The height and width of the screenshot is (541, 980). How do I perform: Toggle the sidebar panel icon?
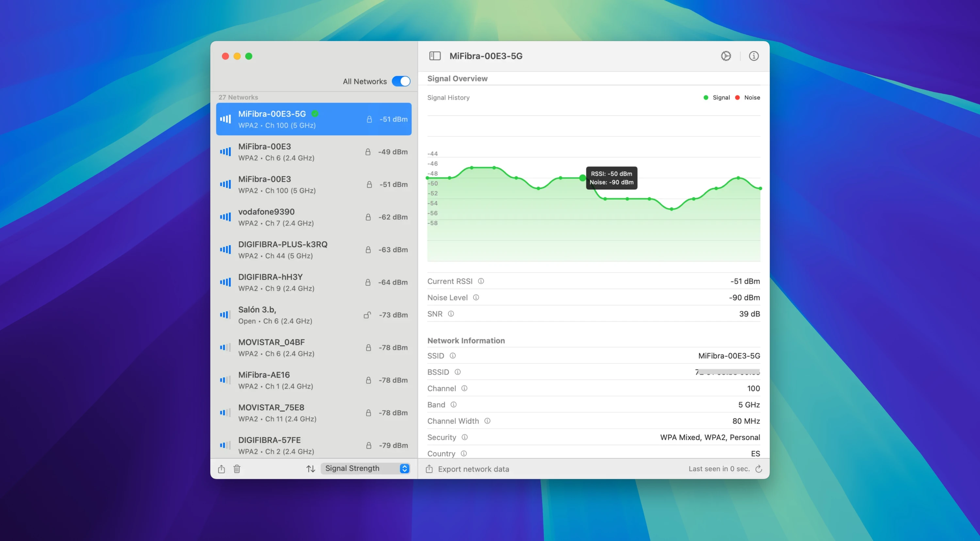435,56
